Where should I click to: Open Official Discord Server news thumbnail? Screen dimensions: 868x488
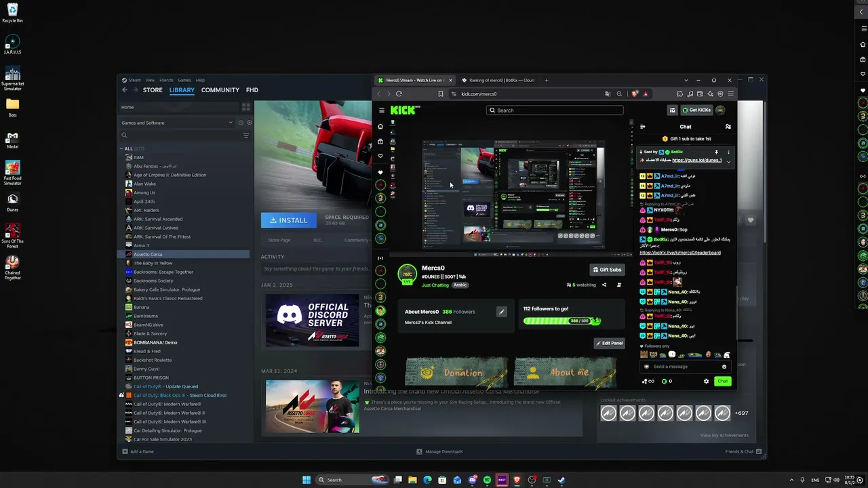[312, 321]
